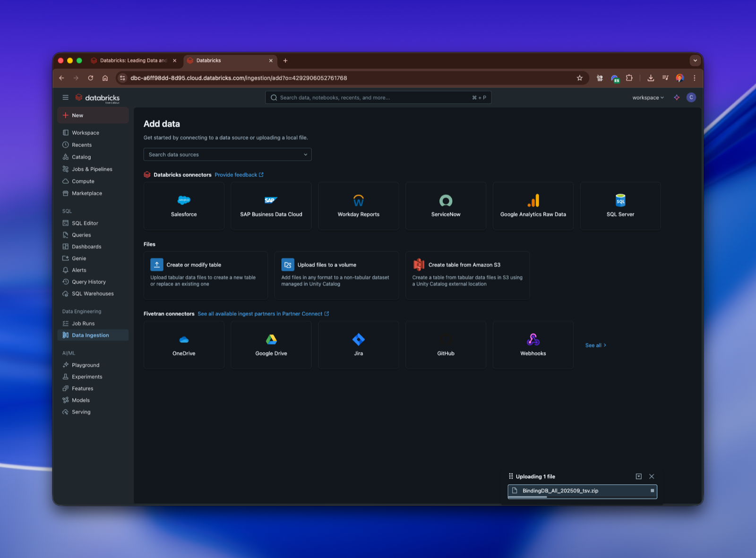Open the workspace selector dropdown
Image resolution: width=756 pixels, height=558 pixels.
pos(647,97)
